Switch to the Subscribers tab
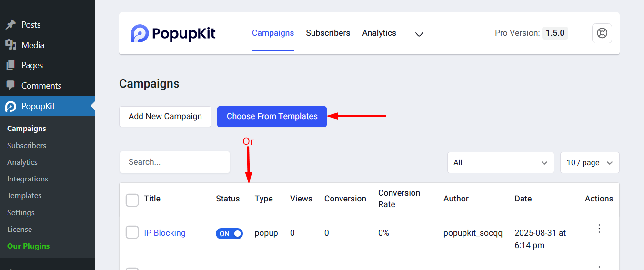The width and height of the screenshot is (644, 270). pos(328,33)
